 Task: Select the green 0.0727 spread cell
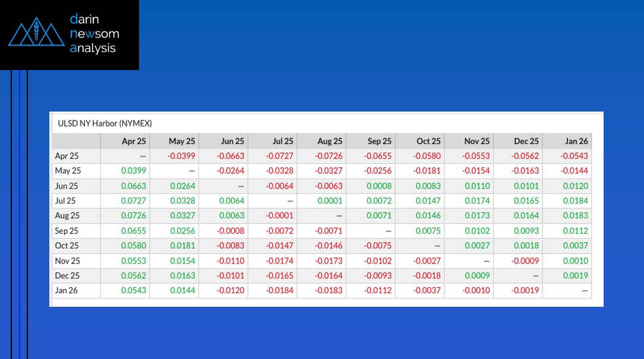pyautogui.click(x=133, y=201)
